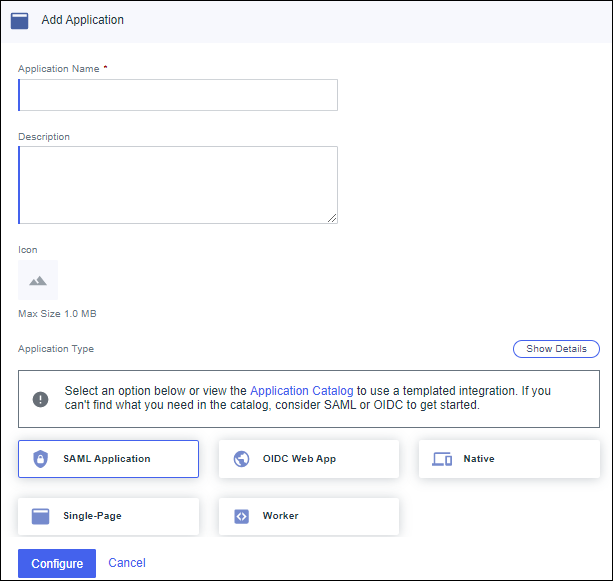Image resolution: width=613 pixels, height=581 pixels.
Task: Click the info alert exclamation icon
Action: (40, 399)
